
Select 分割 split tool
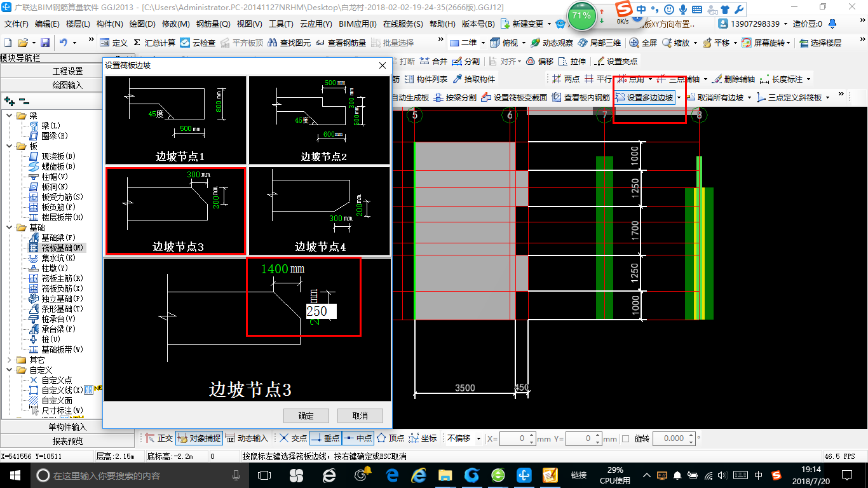point(466,61)
